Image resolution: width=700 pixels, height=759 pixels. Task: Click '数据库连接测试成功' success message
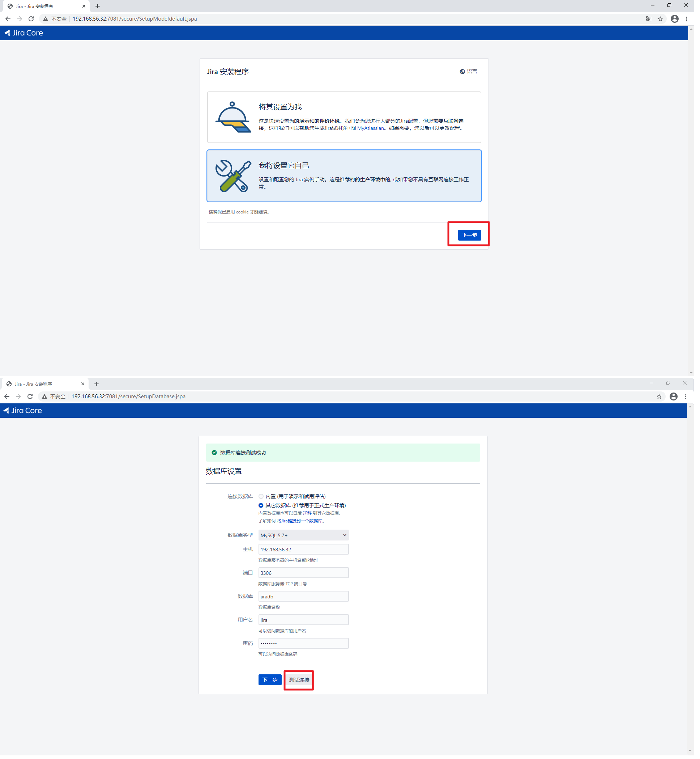(x=245, y=456)
